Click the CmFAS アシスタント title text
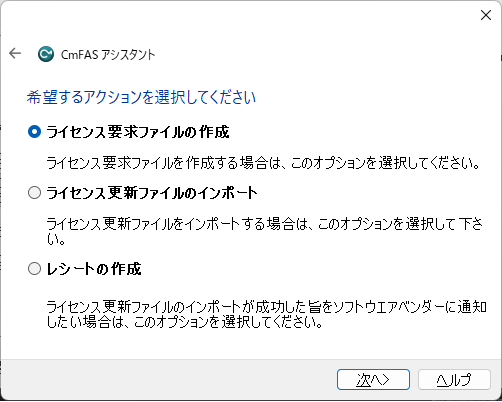502x402 pixels. pyautogui.click(x=108, y=54)
